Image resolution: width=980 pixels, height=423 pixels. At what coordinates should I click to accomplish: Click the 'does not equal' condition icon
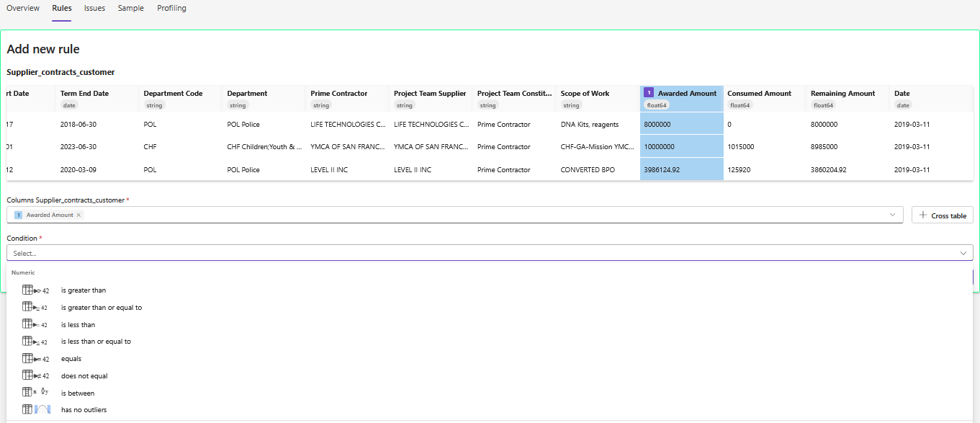35,376
